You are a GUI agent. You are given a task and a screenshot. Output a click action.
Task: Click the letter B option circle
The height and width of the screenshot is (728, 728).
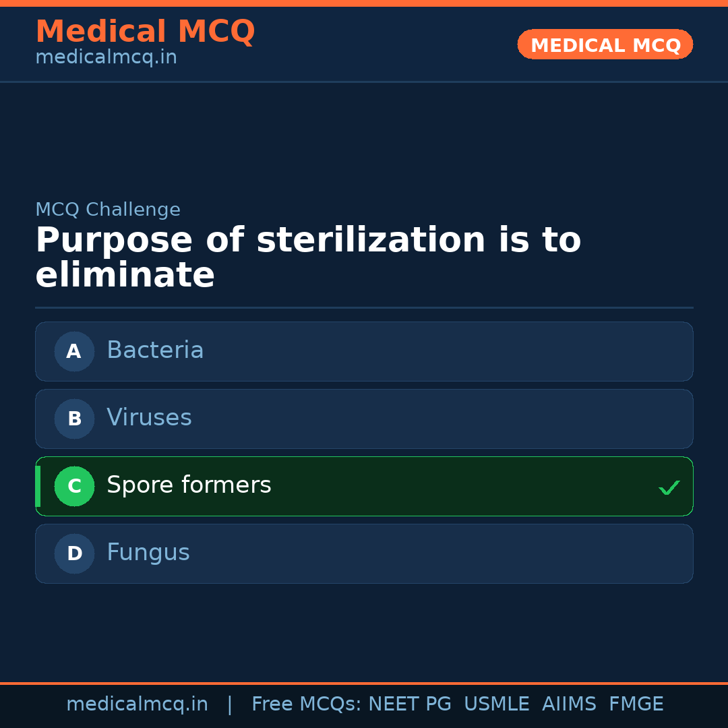(74, 419)
